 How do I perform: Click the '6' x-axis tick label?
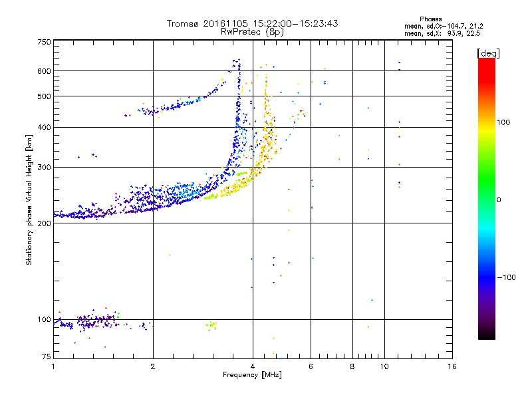(x=311, y=366)
